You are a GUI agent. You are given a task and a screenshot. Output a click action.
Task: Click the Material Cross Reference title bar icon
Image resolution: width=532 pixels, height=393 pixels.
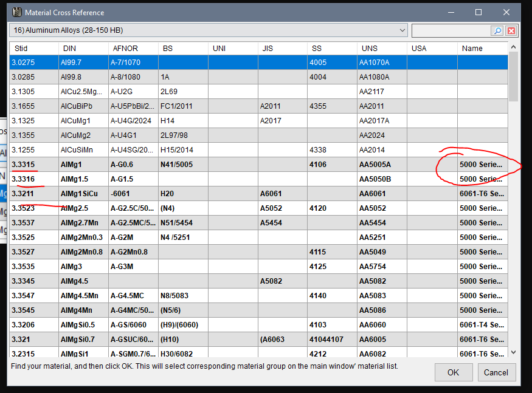tap(16, 12)
